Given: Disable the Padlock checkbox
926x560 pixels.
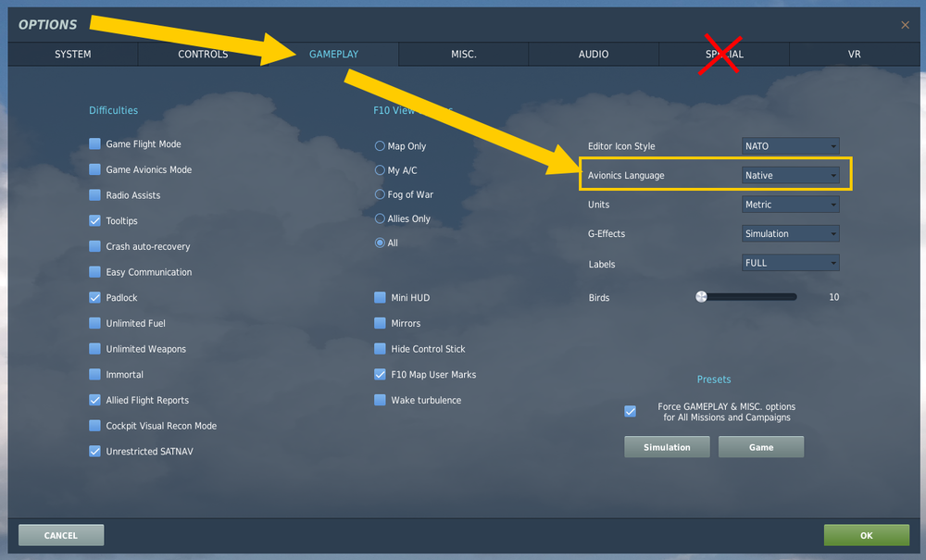Looking at the screenshot, I should [x=94, y=297].
